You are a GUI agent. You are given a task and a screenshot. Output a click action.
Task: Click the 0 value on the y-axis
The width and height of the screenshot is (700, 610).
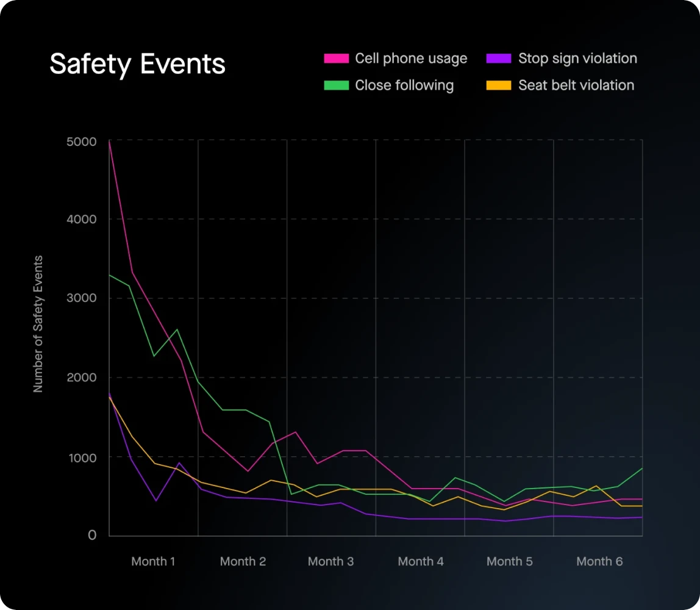92,536
